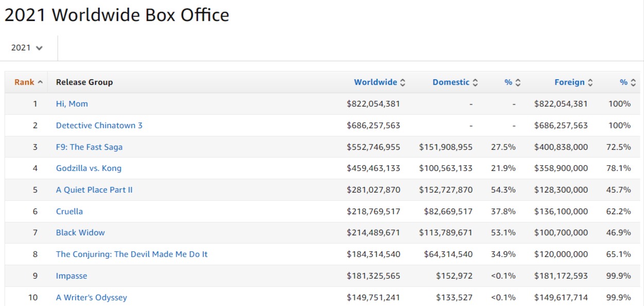The width and height of the screenshot is (644, 306).
Task: Sort table by Rank column
Action: click(28, 82)
